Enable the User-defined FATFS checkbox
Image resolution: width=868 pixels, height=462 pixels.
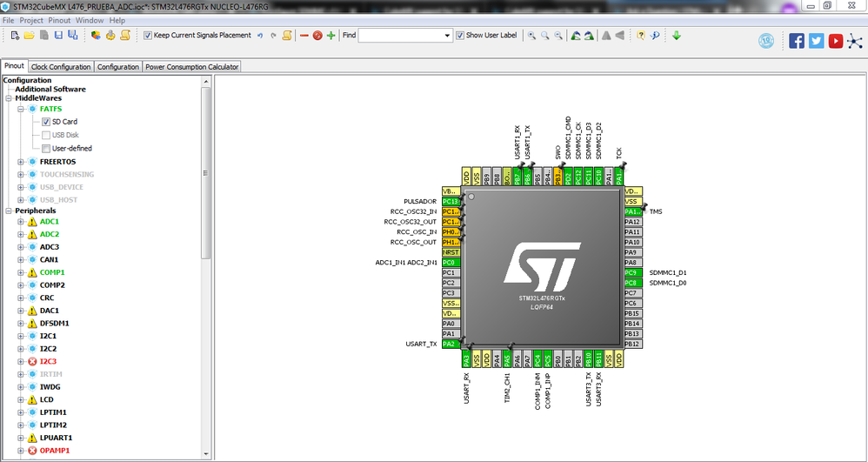point(46,149)
